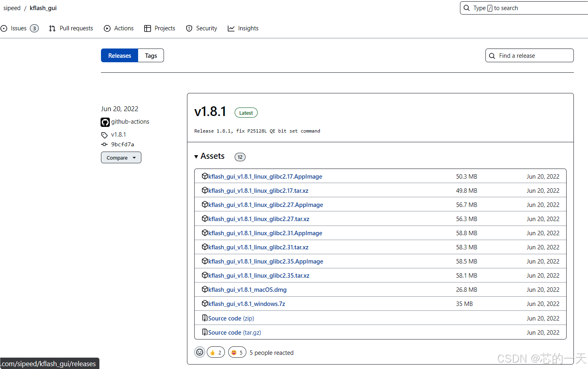Image resolution: width=588 pixels, height=369 pixels.
Task: Click the Insights graph icon
Action: (231, 28)
